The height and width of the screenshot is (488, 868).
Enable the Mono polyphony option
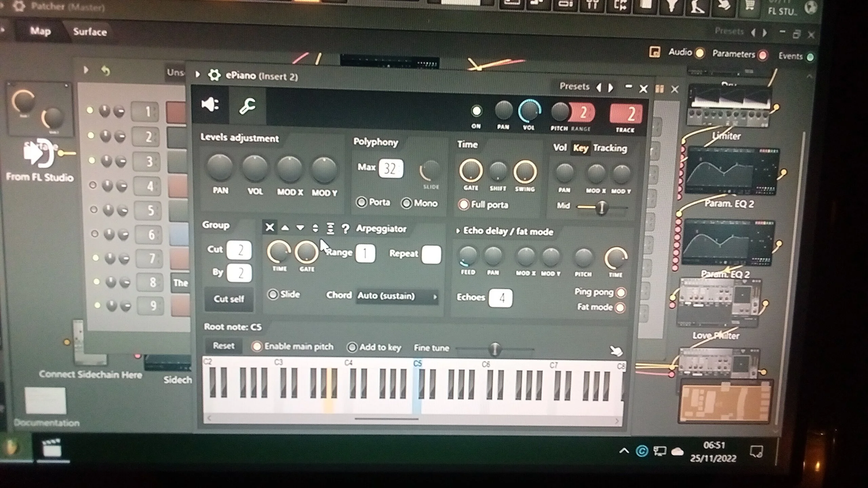tap(406, 203)
